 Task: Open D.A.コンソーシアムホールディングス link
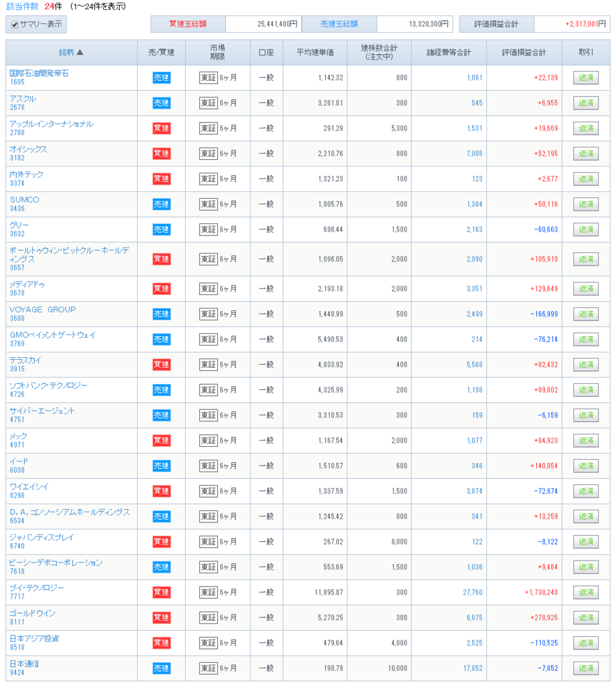pyautogui.click(x=70, y=512)
